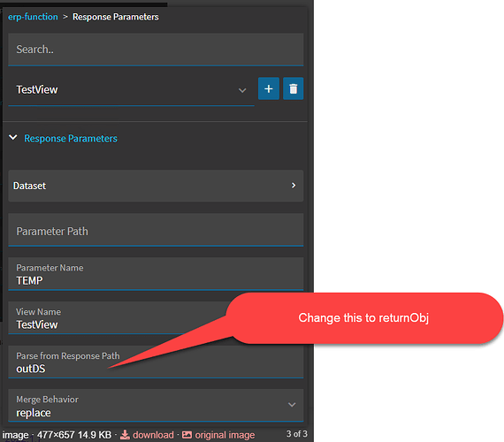Image resolution: width=504 pixels, height=442 pixels.
Task: Click the plus add button
Action: [x=269, y=88]
